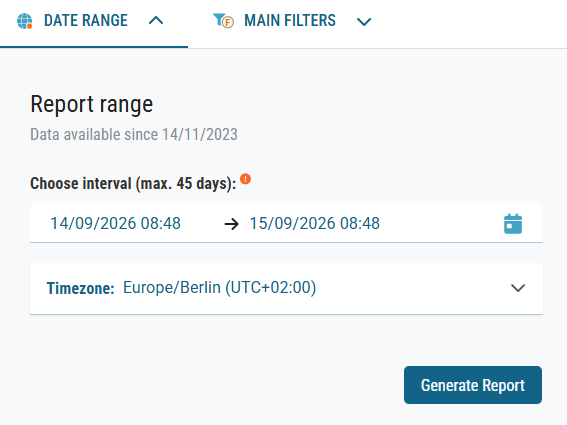
Task: Click the Generate Report button
Action: click(x=473, y=385)
